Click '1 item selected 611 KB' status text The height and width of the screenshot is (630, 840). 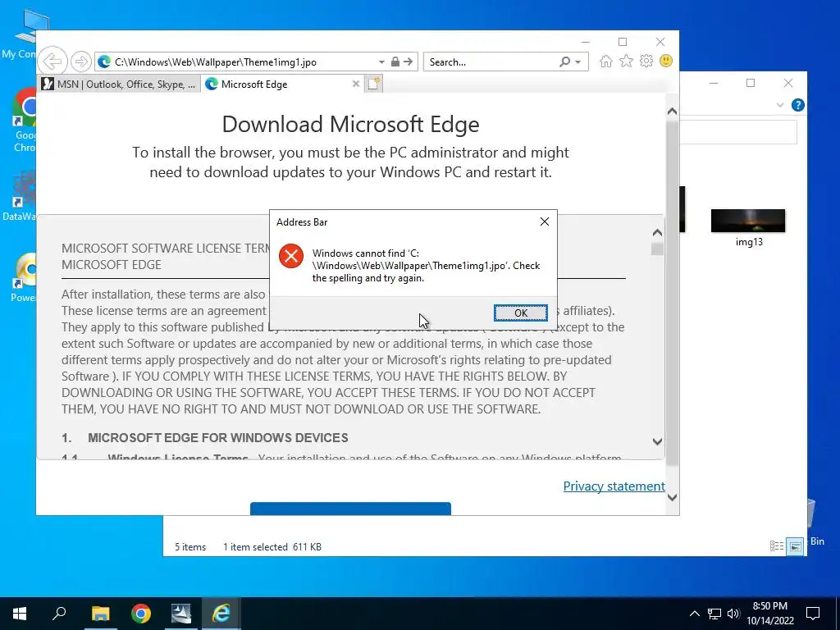click(x=272, y=547)
